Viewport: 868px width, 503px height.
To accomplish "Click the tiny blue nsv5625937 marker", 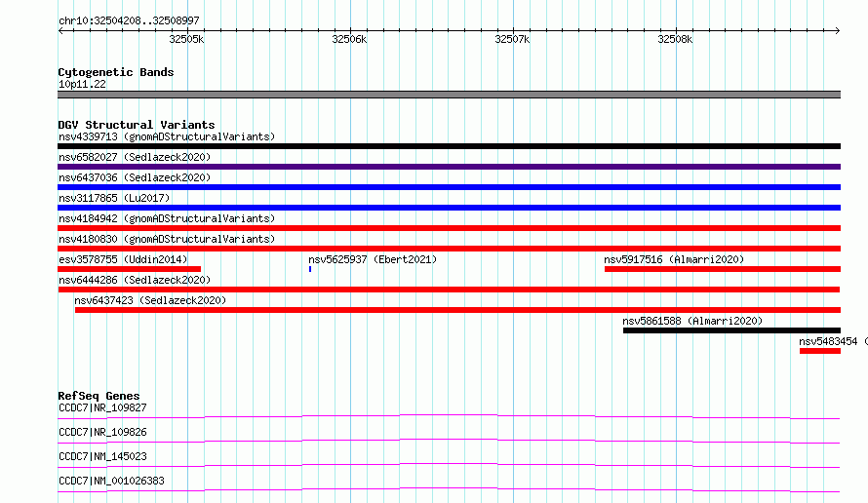I will click(310, 269).
